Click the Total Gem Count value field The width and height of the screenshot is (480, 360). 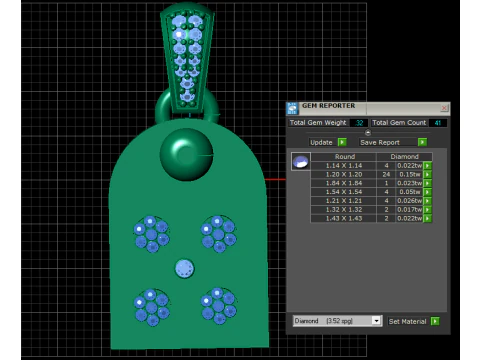tap(437, 123)
